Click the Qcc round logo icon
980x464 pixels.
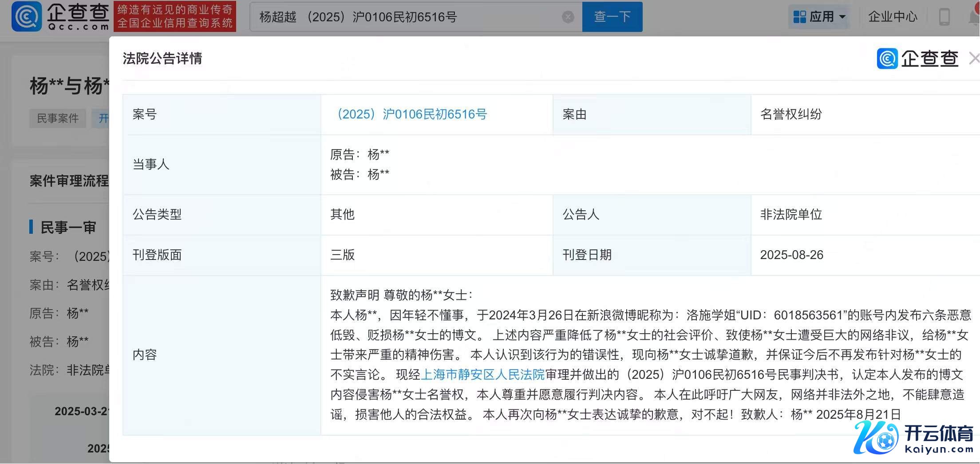click(27, 16)
